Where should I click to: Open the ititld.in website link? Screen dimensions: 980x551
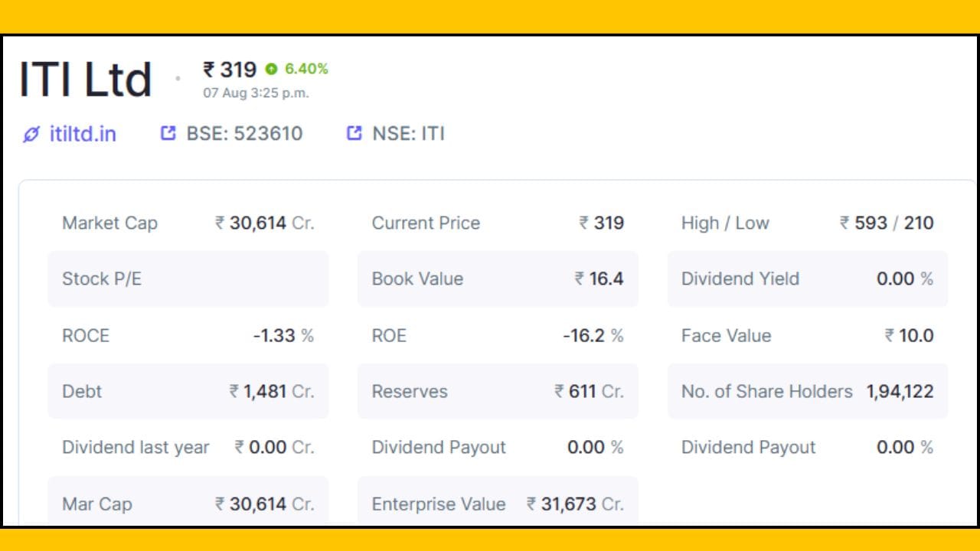pos(83,134)
